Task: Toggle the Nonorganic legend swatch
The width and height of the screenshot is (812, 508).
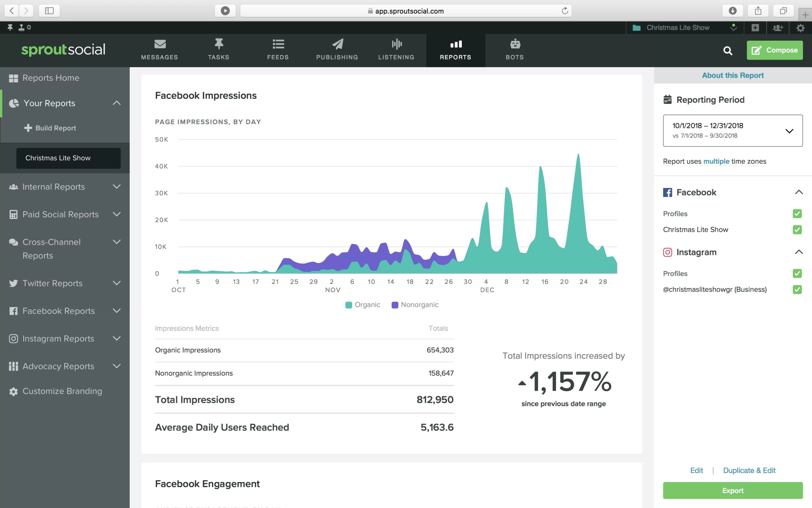Action: coord(395,305)
